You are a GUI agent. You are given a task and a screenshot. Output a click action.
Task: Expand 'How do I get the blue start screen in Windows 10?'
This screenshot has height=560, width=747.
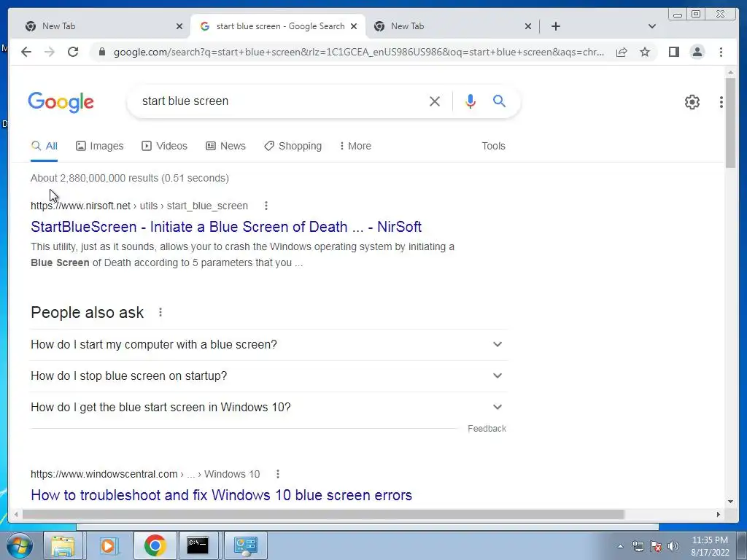[269, 407]
